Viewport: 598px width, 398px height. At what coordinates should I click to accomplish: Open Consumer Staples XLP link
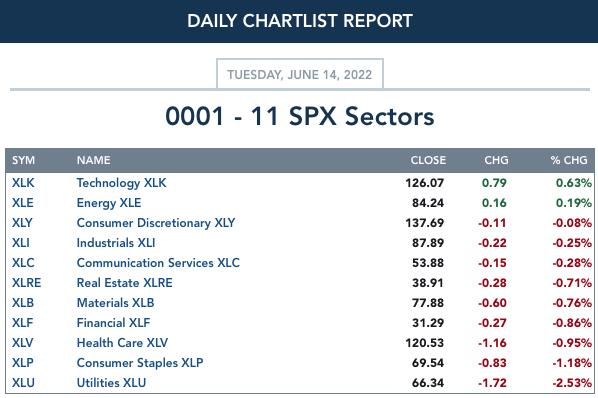pos(140,363)
